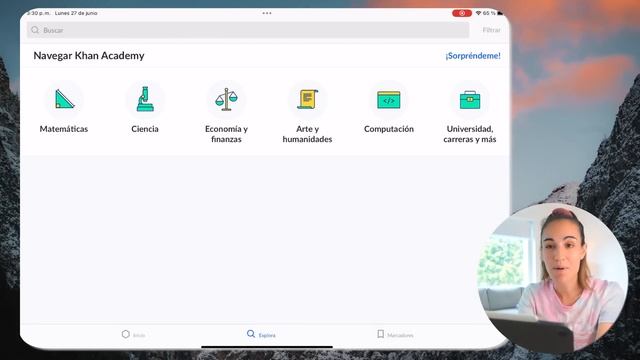
Task: Click the Universidad, carreras y más label
Action: [470, 134]
